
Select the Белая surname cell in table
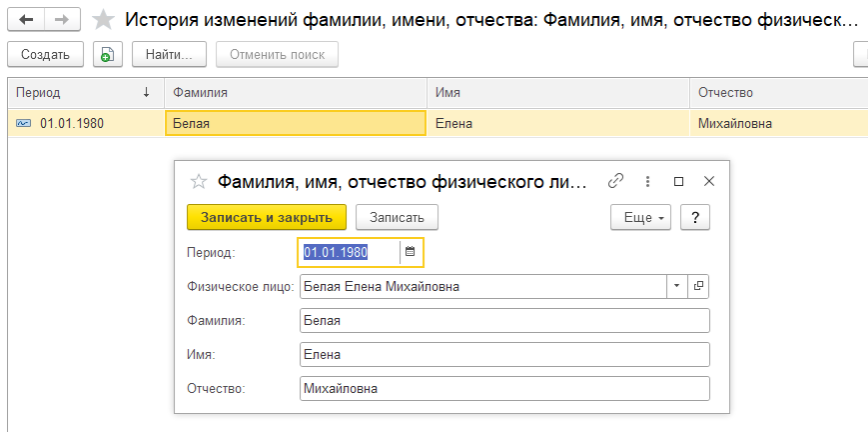(x=296, y=124)
